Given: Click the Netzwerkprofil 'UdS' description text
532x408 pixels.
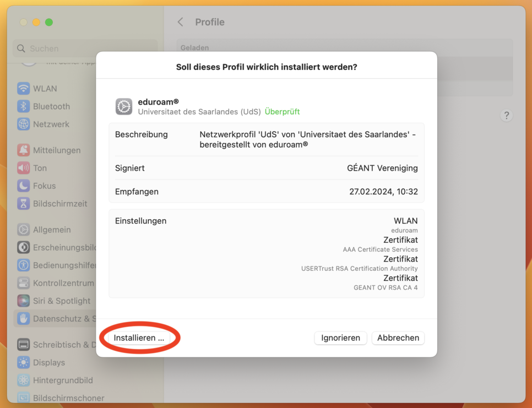Looking at the screenshot, I should click(307, 139).
